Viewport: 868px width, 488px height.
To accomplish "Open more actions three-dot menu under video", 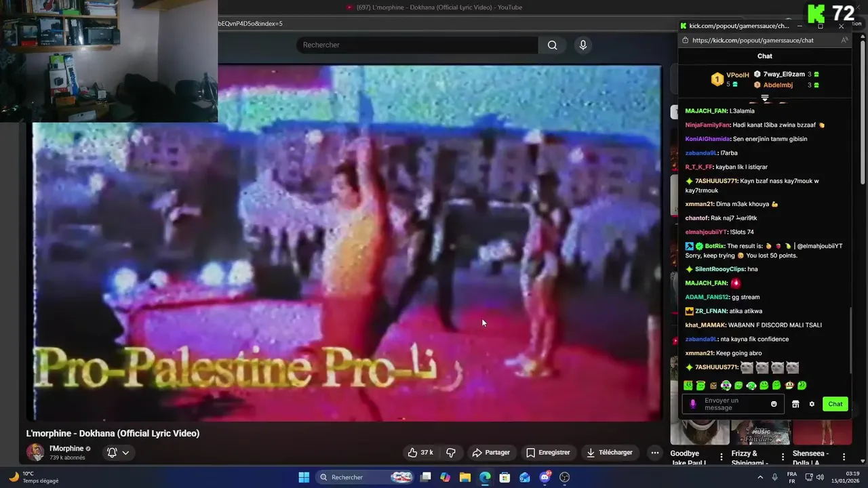I will coord(654,452).
